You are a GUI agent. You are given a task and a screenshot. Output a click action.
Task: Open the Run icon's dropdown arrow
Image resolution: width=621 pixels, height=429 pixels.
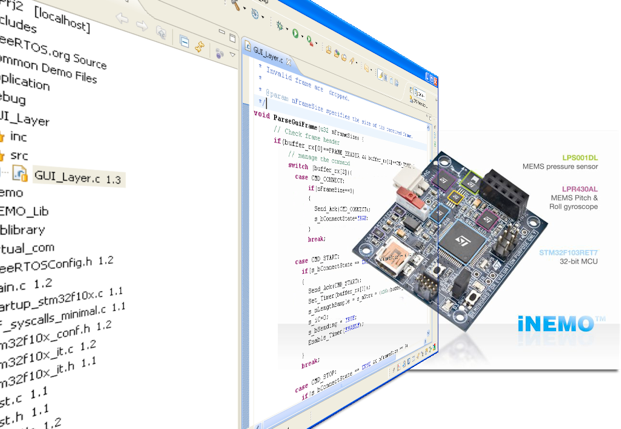(x=302, y=36)
